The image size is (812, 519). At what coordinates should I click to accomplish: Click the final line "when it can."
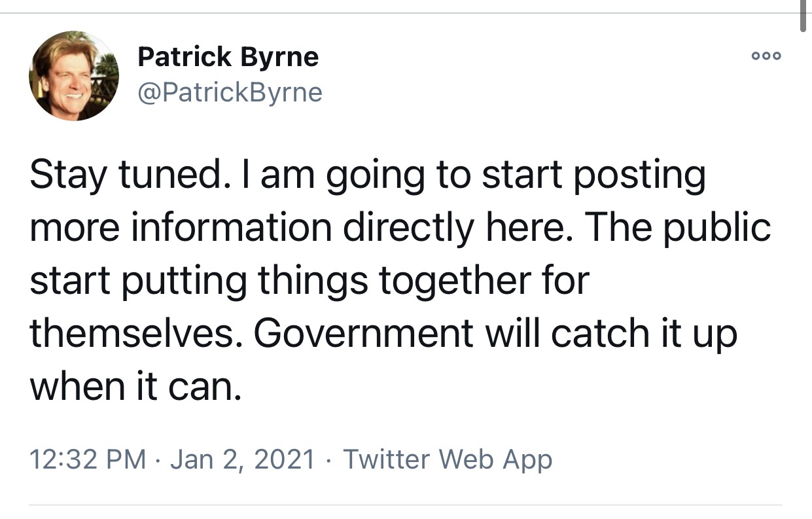point(135,386)
